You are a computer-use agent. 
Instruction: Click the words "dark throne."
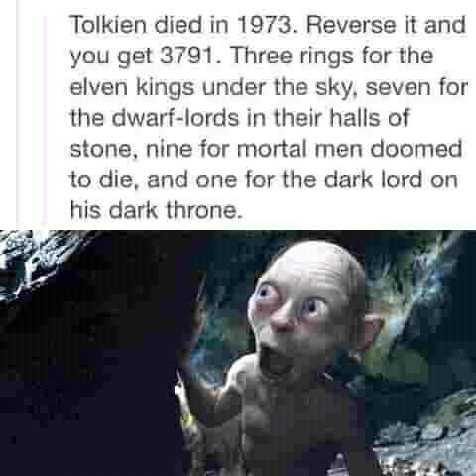(176, 210)
